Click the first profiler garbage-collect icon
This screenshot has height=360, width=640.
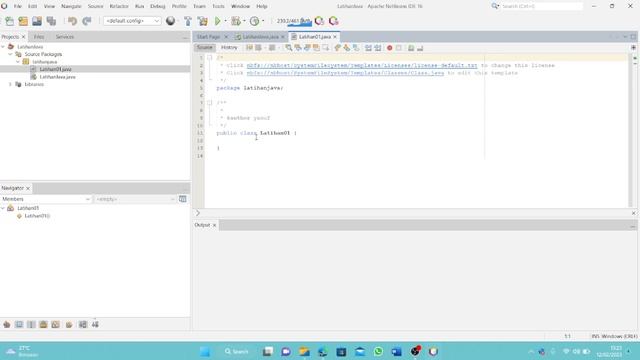tap(320, 21)
